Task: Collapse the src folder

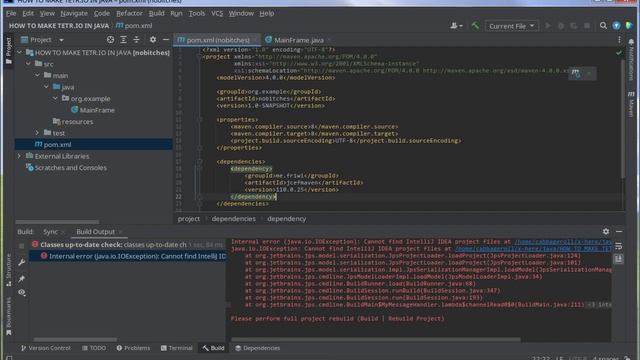Action: [x=28, y=64]
